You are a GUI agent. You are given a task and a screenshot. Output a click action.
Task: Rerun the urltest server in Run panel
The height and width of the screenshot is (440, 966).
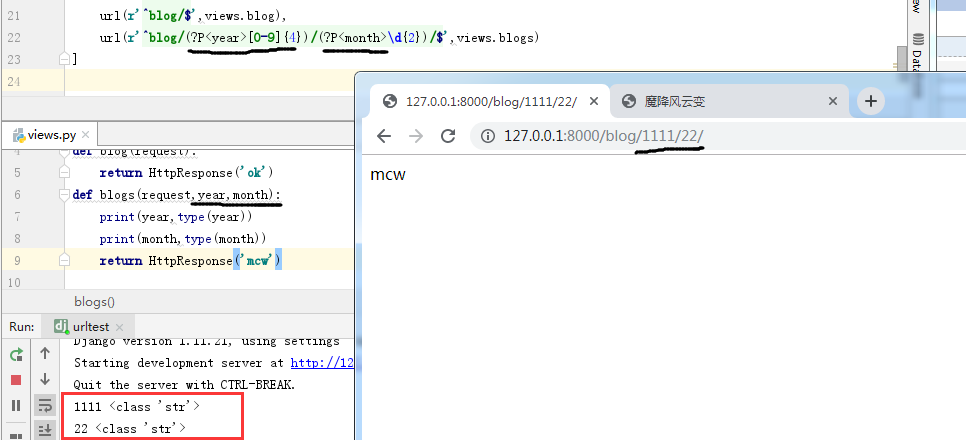(17, 354)
